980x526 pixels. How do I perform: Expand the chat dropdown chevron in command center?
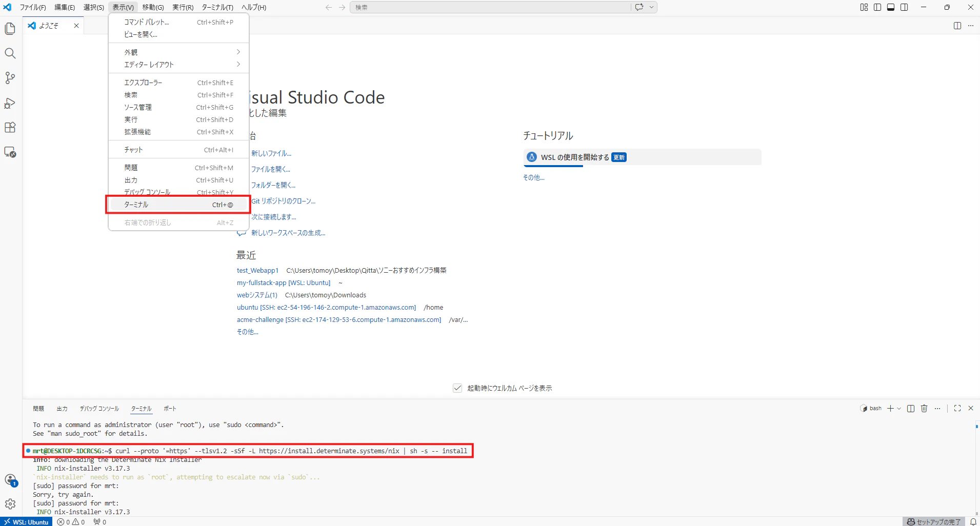[x=652, y=7]
